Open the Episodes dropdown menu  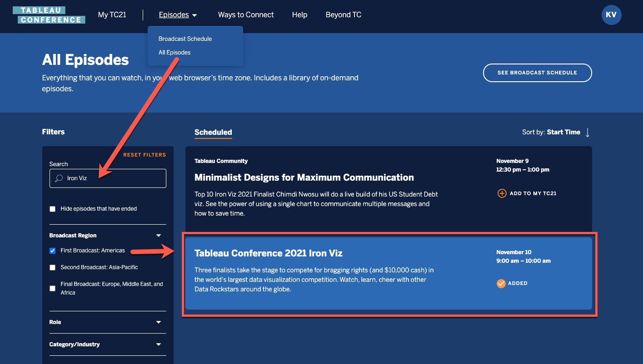pyautogui.click(x=178, y=15)
